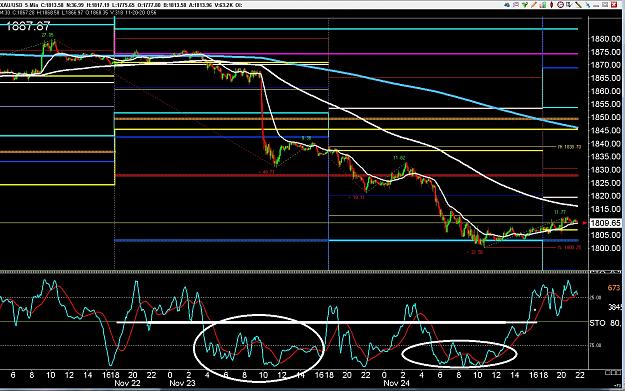
Task: Click the 1875.00 price axis label
Action: click(x=605, y=52)
